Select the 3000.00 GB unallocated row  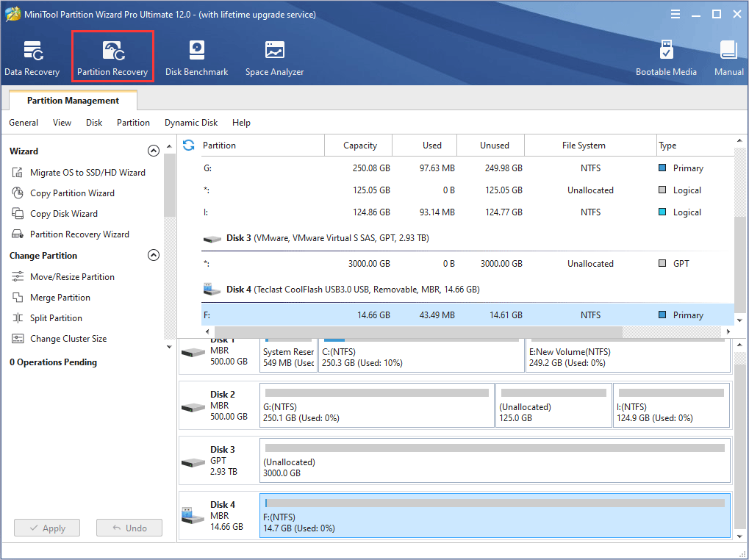tap(467, 264)
